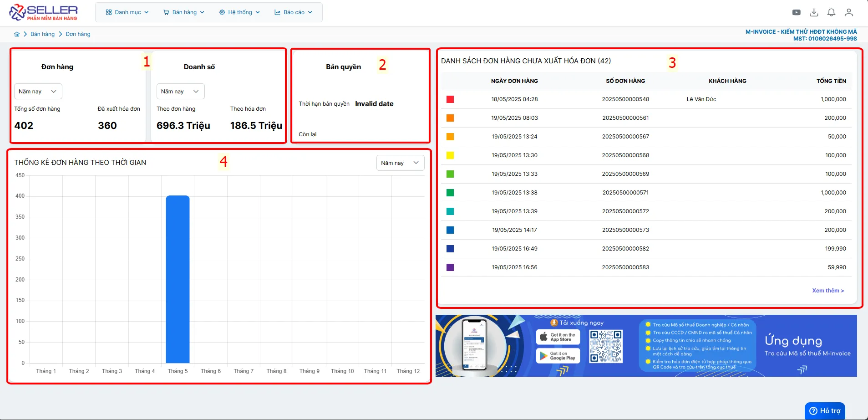Open the Đơn hàng period dropdown
Viewport: 868px width, 420px height.
pyautogui.click(x=38, y=92)
